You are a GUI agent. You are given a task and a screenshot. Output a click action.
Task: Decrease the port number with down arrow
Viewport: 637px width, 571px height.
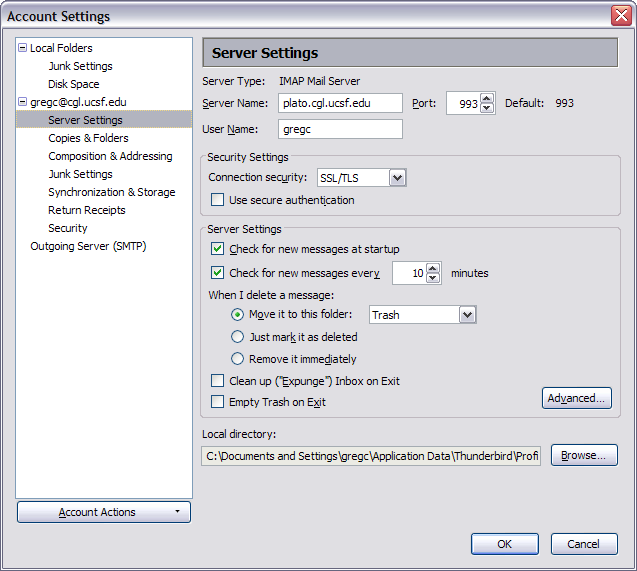(487, 108)
